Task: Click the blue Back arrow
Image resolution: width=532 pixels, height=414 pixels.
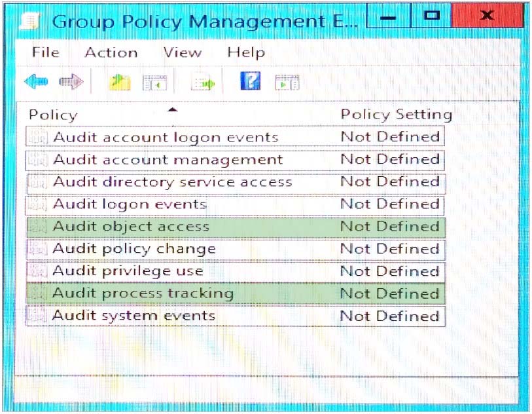Action: pyautogui.click(x=36, y=82)
